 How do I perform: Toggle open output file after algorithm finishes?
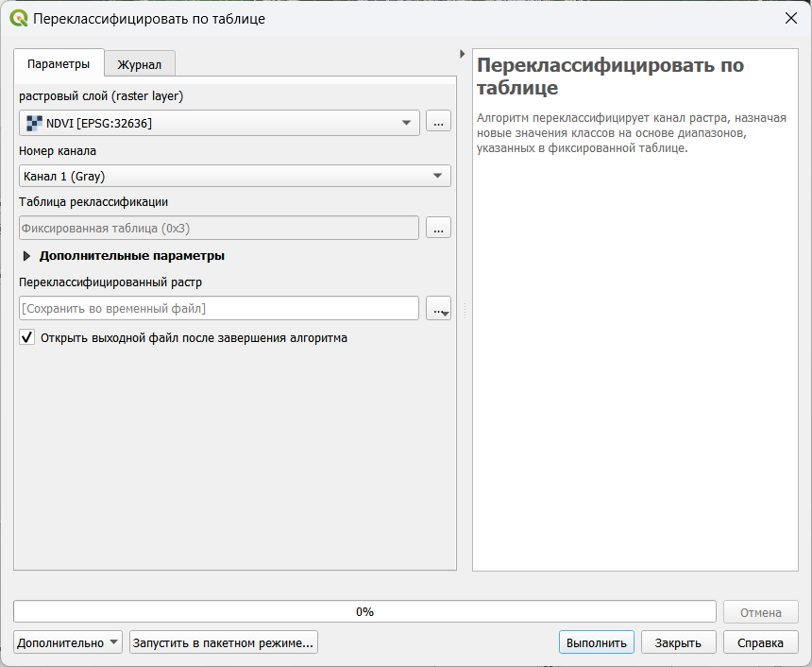27,337
